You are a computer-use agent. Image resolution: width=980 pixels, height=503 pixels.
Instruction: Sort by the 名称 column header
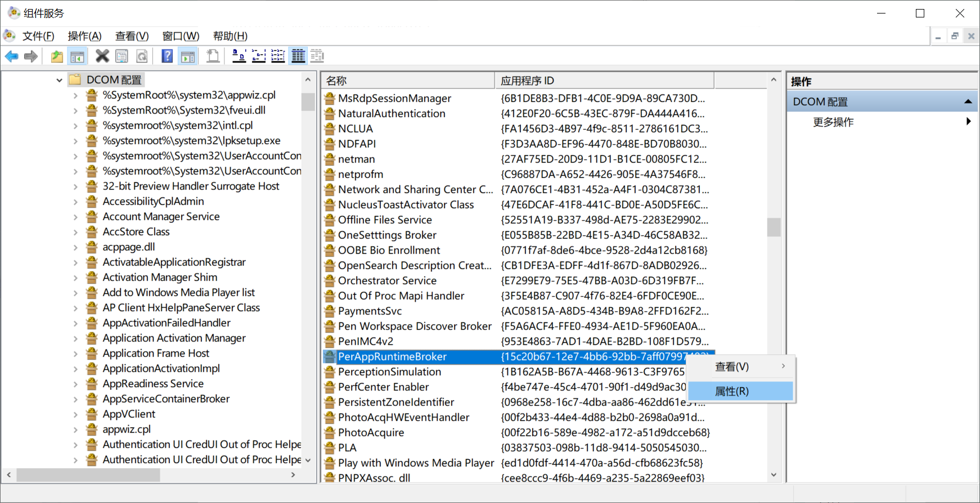click(x=408, y=80)
